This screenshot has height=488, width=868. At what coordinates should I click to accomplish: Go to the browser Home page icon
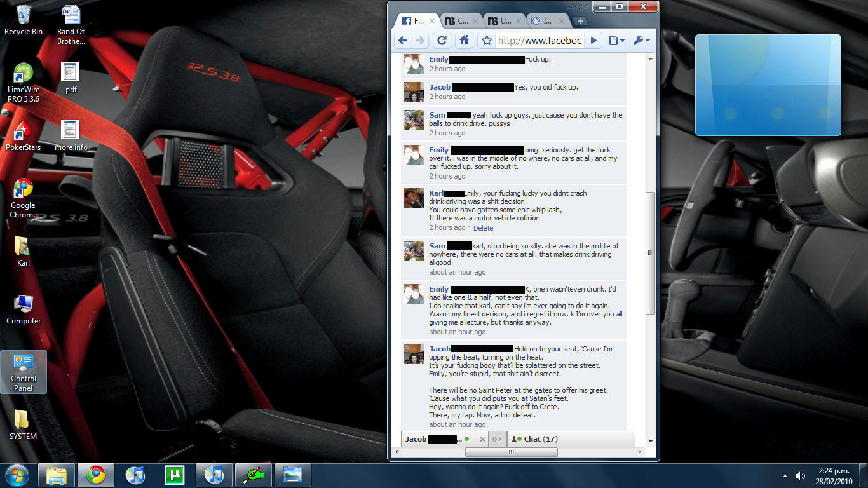(x=465, y=41)
